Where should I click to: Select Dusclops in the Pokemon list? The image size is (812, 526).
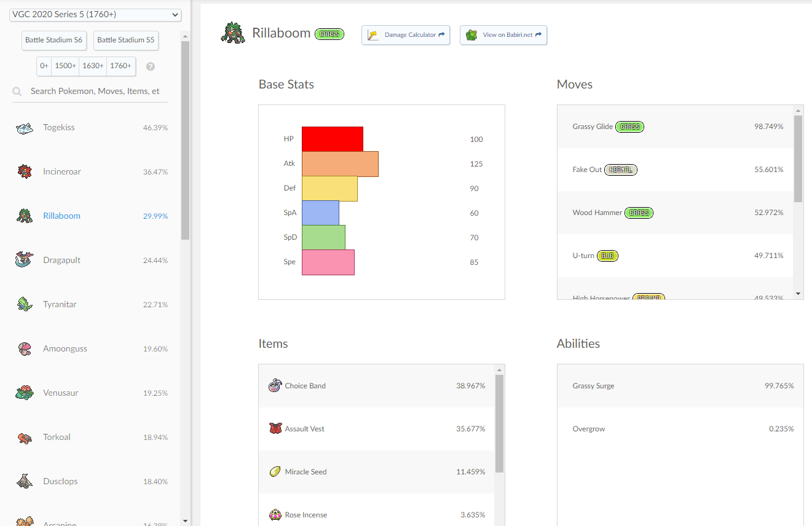[x=92, y=482]
